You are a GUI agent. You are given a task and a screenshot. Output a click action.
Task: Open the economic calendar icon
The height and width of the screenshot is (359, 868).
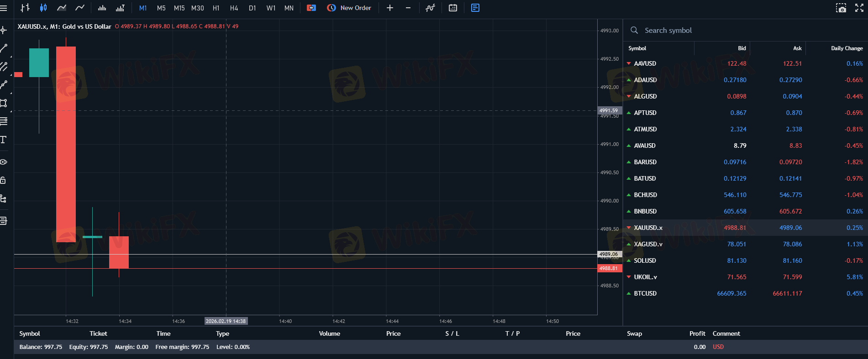click(453, 8)
